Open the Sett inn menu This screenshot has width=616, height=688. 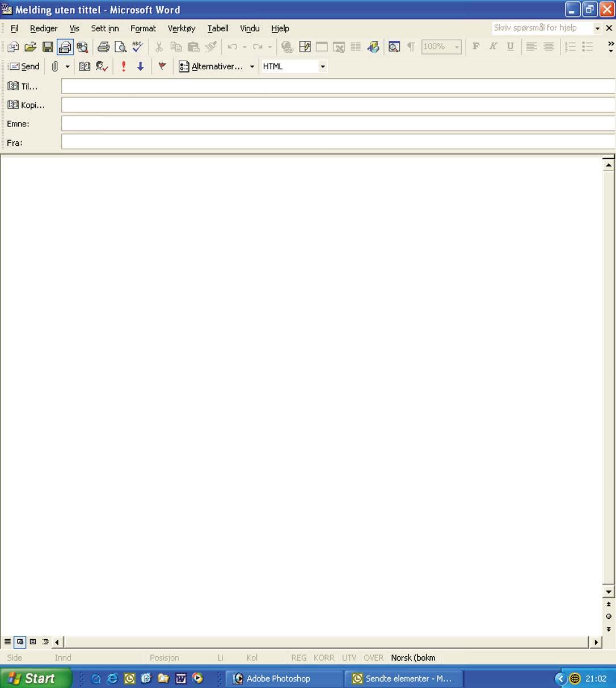[x=105, y=28]
